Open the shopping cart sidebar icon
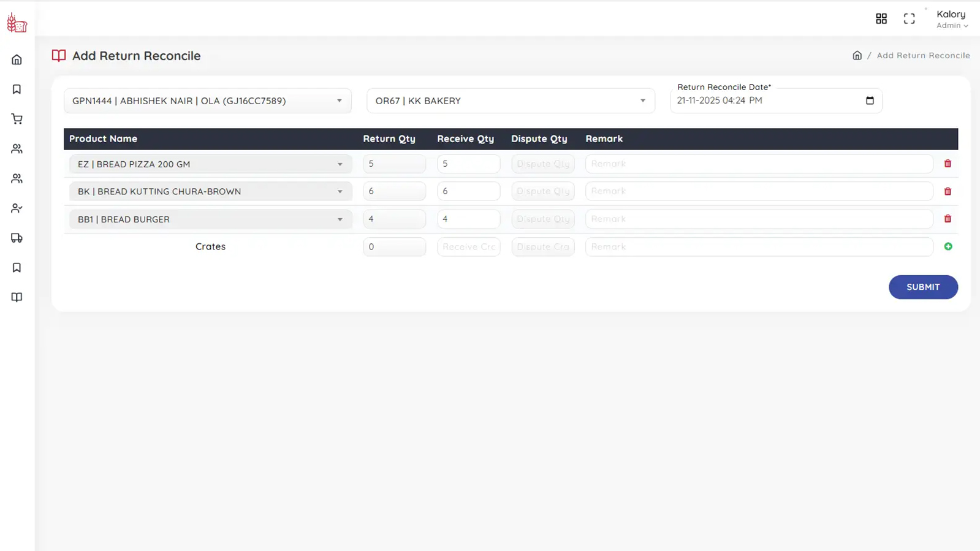Image resolution: width=980 pixels, height=551 pixels. 17,119
